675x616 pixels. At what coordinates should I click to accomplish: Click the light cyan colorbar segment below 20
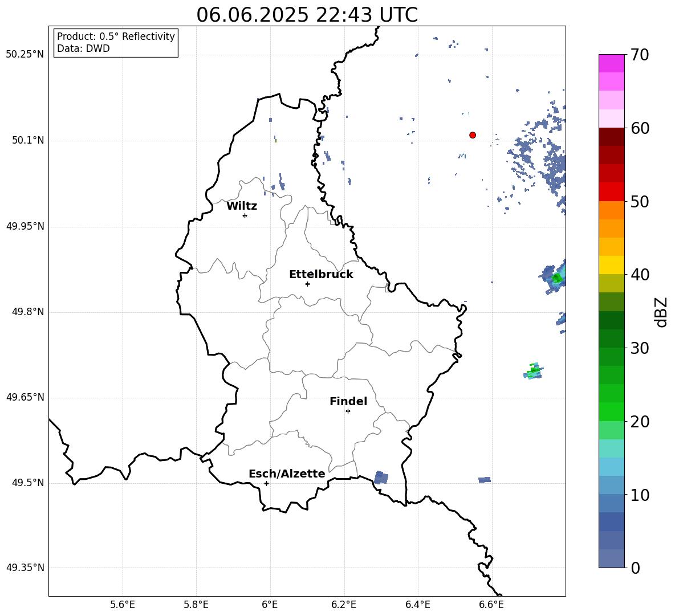[611, 448]
